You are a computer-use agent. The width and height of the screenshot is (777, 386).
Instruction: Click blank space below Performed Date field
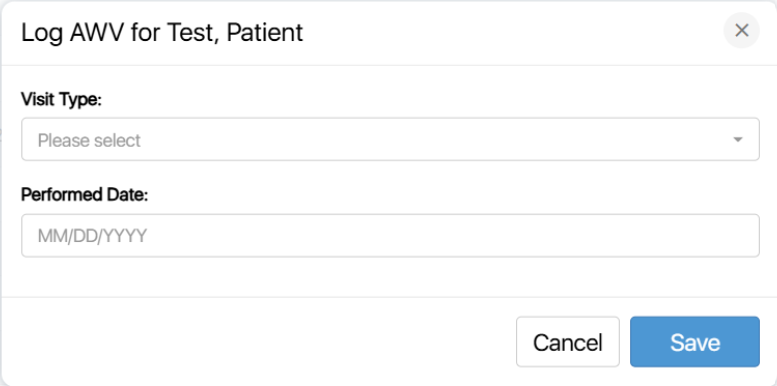[390, 276]
